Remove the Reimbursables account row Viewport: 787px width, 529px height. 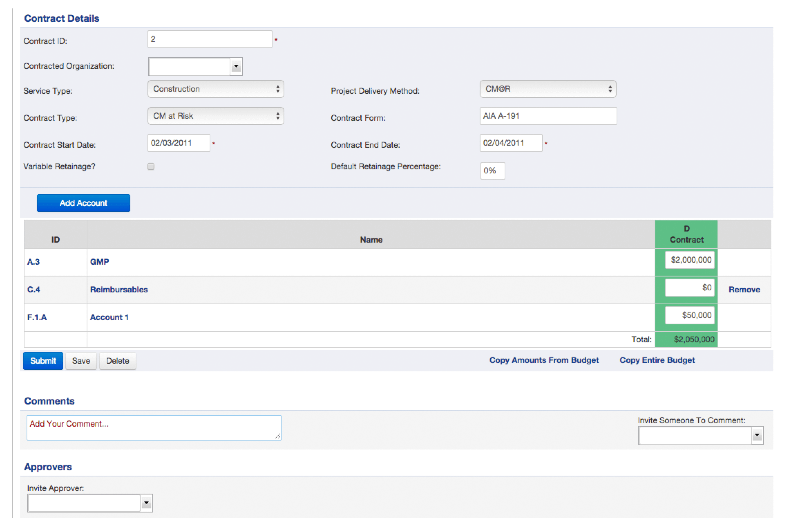743,289
